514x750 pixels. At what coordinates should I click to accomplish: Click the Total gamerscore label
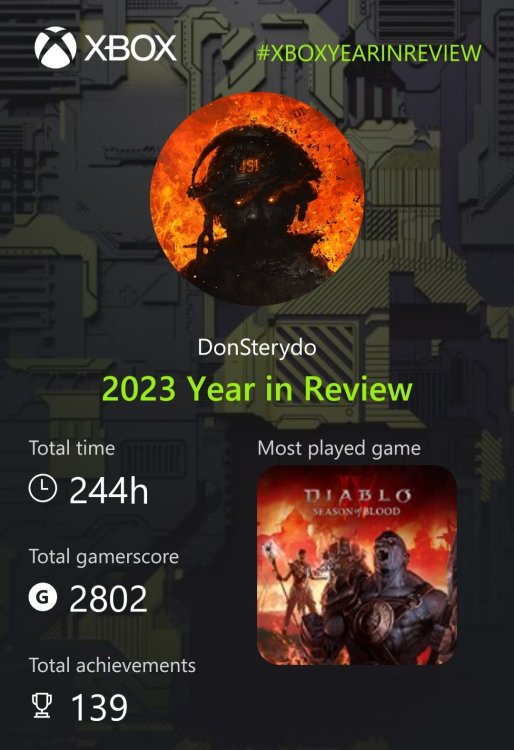104,557
